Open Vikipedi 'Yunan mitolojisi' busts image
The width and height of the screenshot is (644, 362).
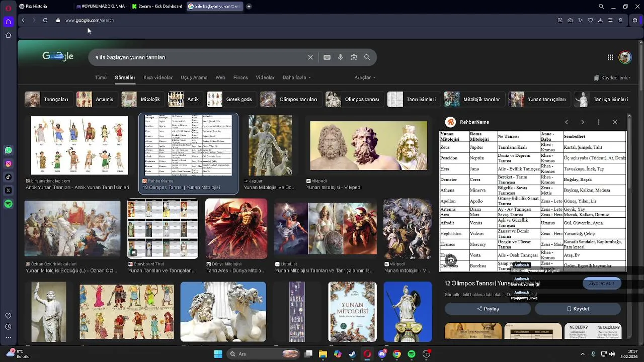click(x=368, y=145)
